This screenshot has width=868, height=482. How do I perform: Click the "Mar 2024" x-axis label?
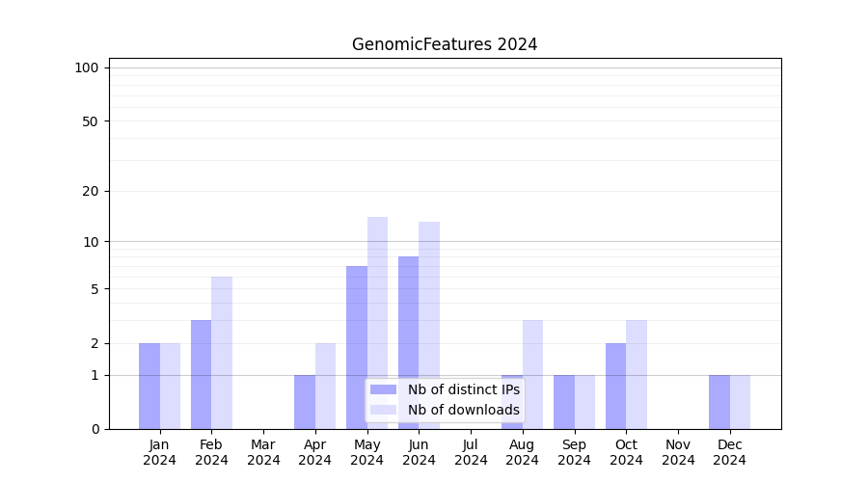[x=263, y=452]
